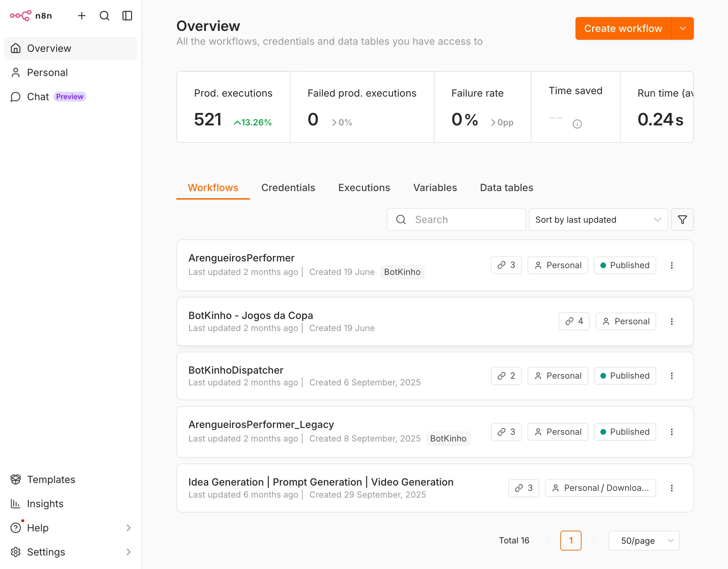Open the filter funnel icon
Viewport: 728px width, 569px height.
point(682,220)
